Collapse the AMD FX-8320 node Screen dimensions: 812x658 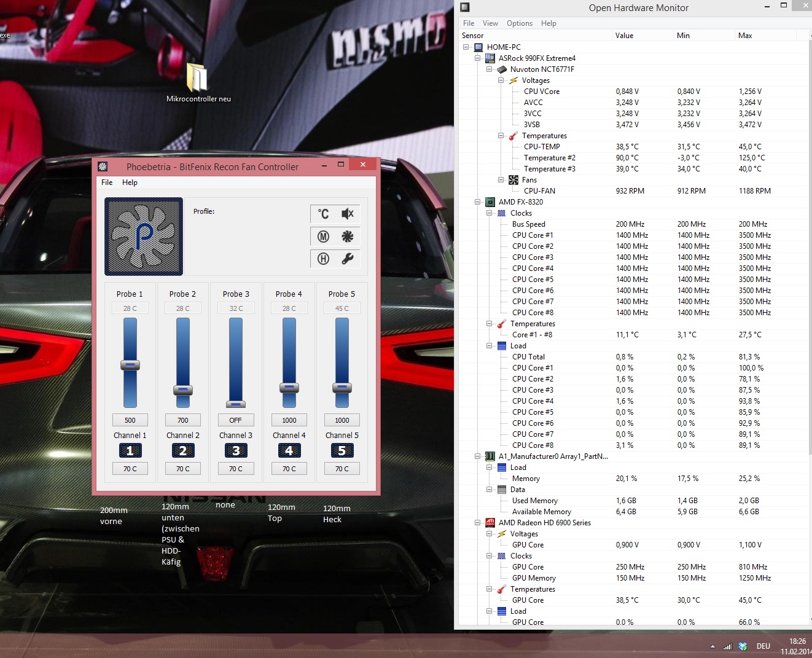tap(478, 202)
